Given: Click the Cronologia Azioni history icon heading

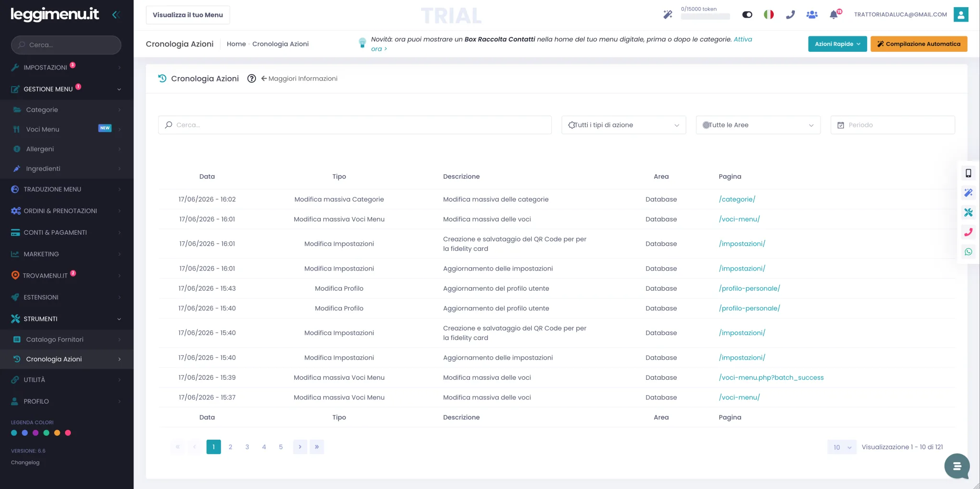Looking at the screenshot, I should tap(162, 79).
